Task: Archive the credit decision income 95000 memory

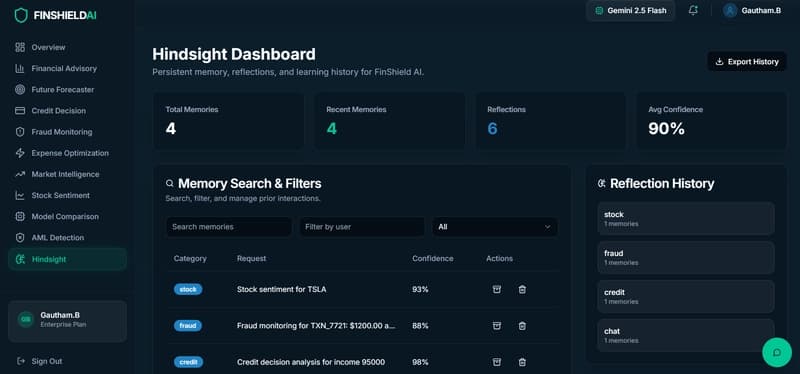Action: (x=496, y=362)
